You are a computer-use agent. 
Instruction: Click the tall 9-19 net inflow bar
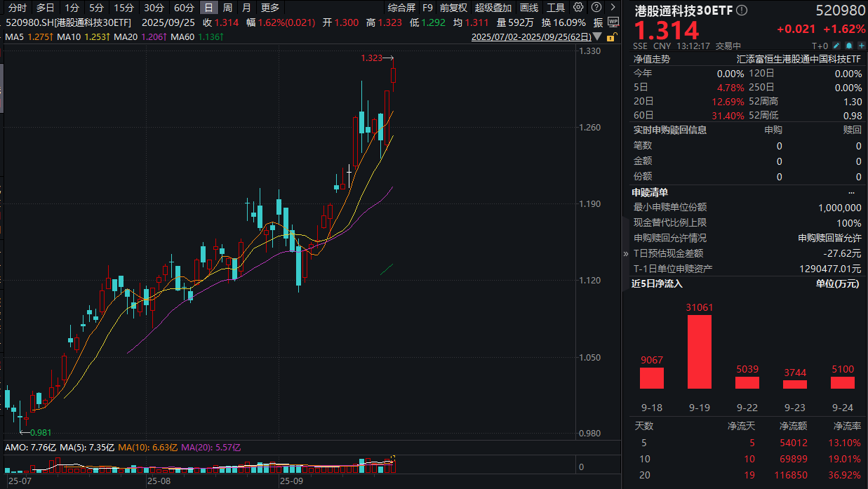pyautogui.click(x=699, y=351)
